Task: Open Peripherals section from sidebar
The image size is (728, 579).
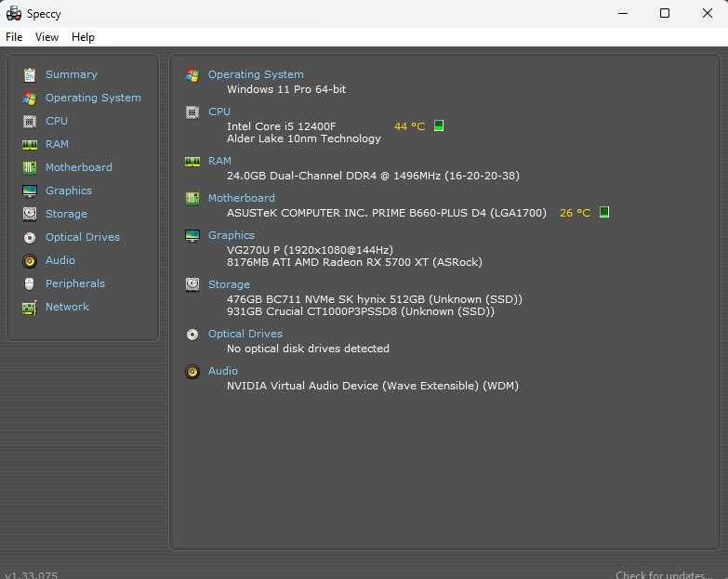Action: (74, 283)
